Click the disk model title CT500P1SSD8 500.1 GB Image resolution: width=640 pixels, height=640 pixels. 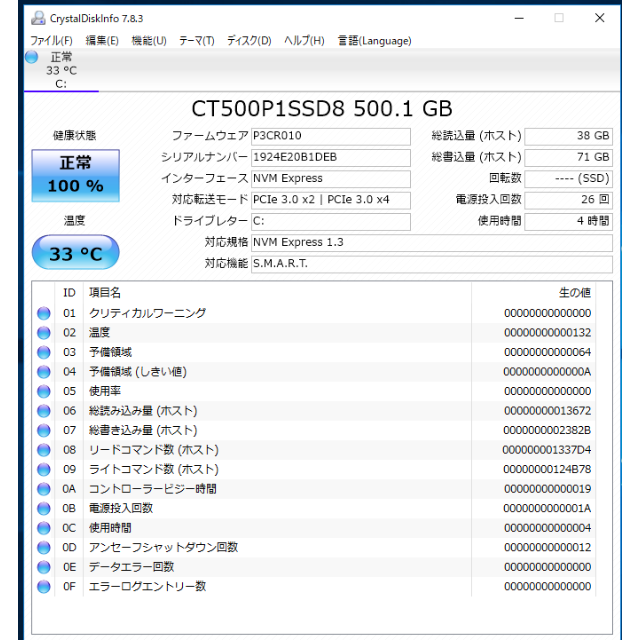point(322,109)
